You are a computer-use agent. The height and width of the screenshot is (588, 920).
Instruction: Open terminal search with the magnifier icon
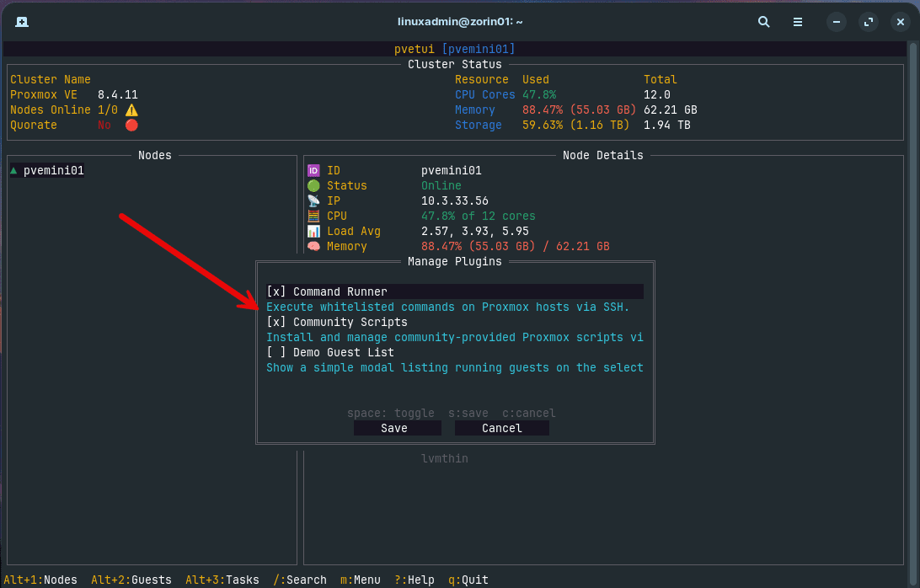click(x=763, y=22)
